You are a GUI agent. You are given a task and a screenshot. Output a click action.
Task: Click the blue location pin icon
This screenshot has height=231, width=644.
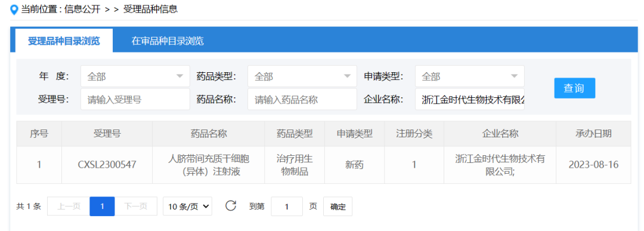coord(14,10)
